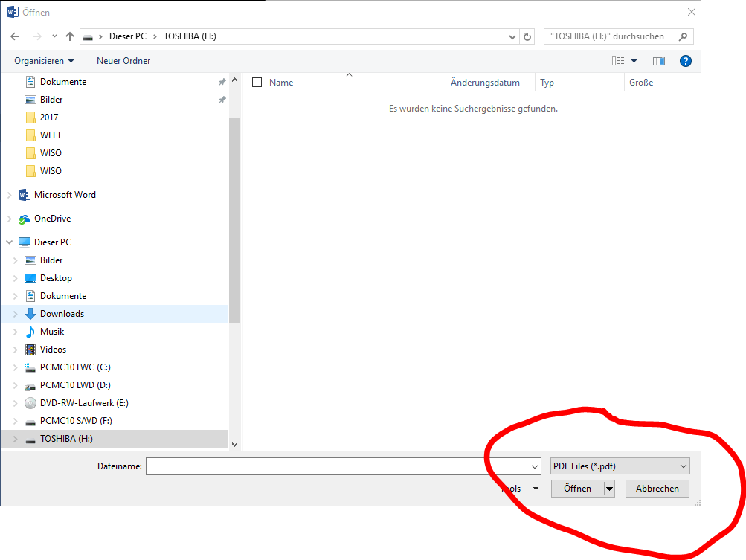Screen dimensions: 746x560
Task: Unpin Dokumente via its pin icon
Action: (x=222, y=82)
